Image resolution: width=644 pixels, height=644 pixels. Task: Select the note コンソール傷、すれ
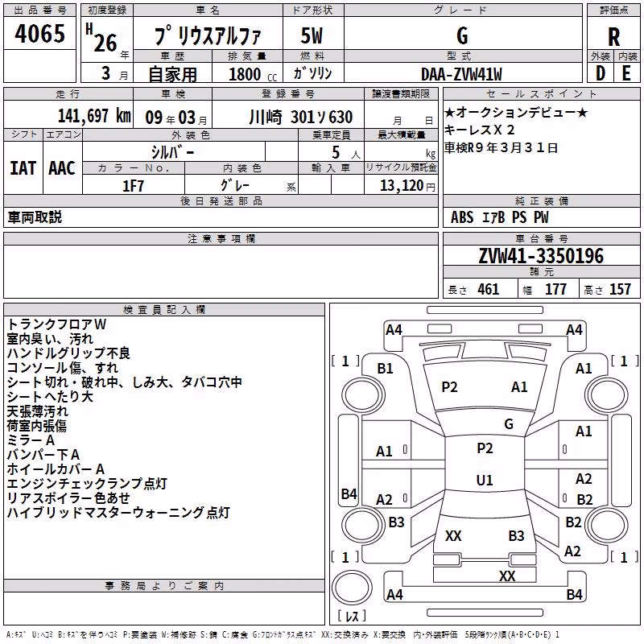(63, 368)
